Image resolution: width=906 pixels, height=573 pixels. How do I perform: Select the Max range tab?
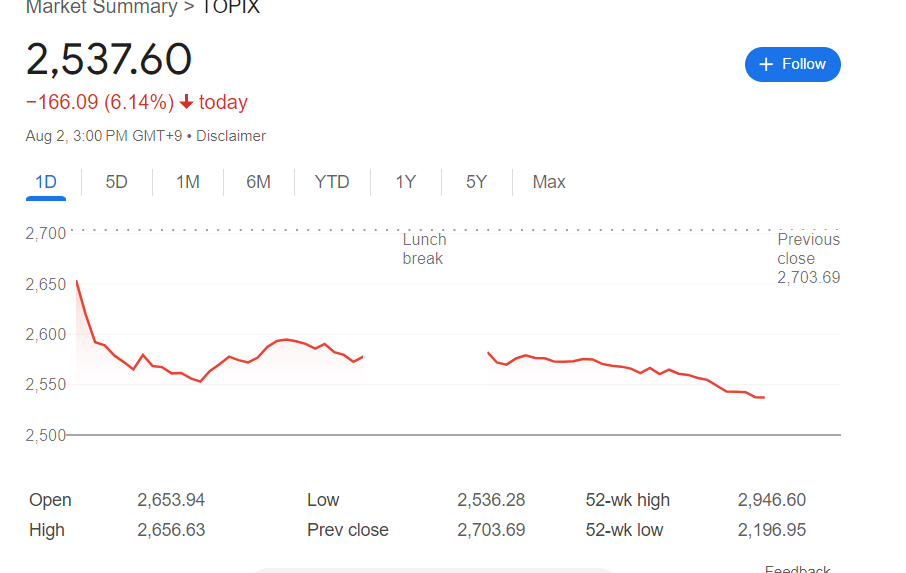[549, 182]
